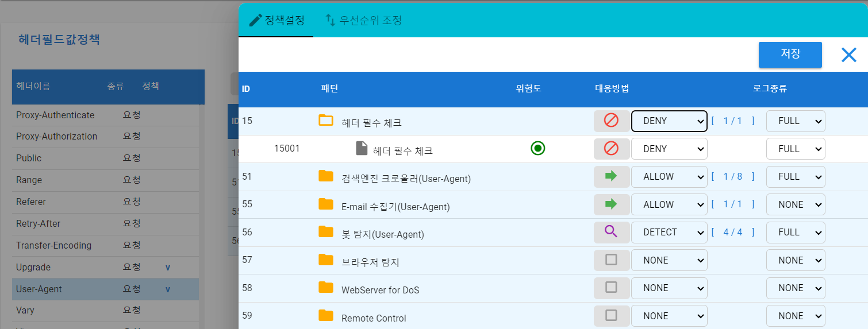This screenshot has height=329, width=868.
Task: Click the folder icon for 브라우저 탐지
Action: point(326,260)
